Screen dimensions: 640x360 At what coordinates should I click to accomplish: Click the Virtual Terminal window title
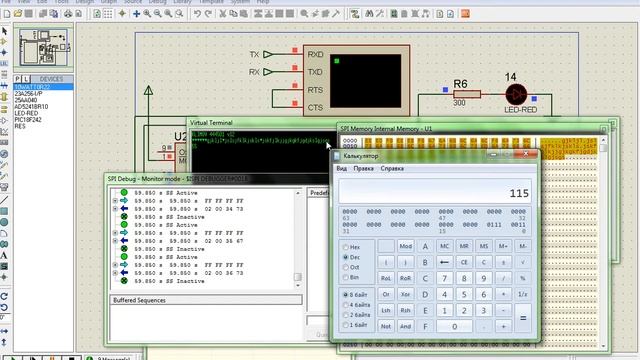[x=211, y=122]
